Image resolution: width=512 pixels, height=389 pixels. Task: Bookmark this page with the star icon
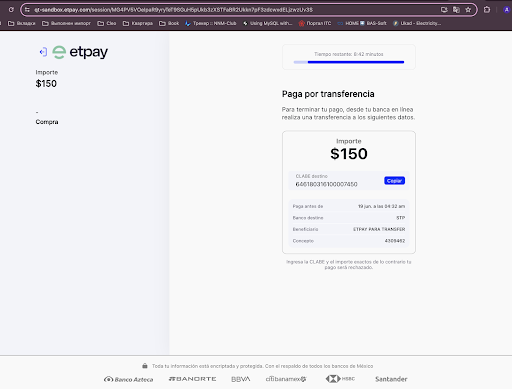click(468, 10)
